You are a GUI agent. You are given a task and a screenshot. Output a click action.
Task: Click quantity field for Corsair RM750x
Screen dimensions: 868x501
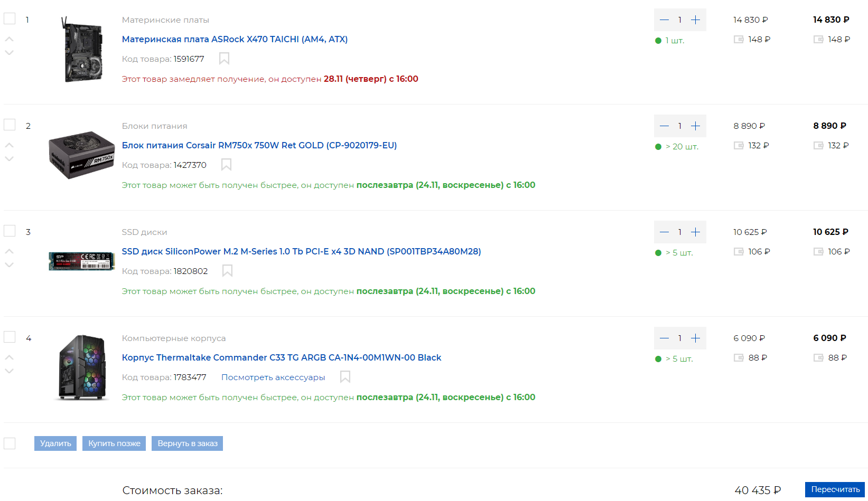pos(680,126)
